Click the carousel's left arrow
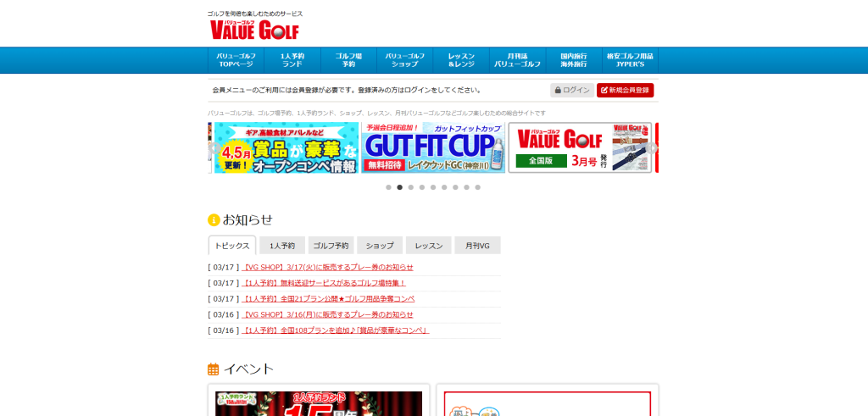This screenshot has height=416, width=868. [212, 147]
